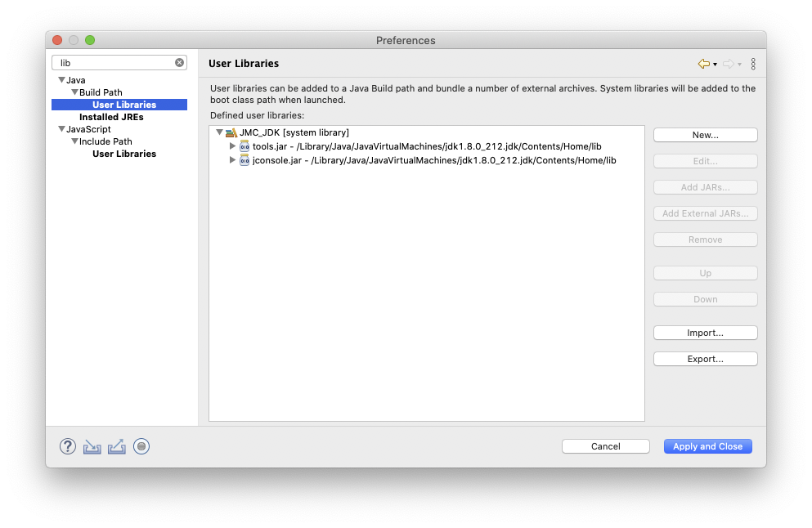The width and height of the screenshot is (812, 528).
Task: Select the JMC_JDK library books icon
Action: tap(231, 133)
